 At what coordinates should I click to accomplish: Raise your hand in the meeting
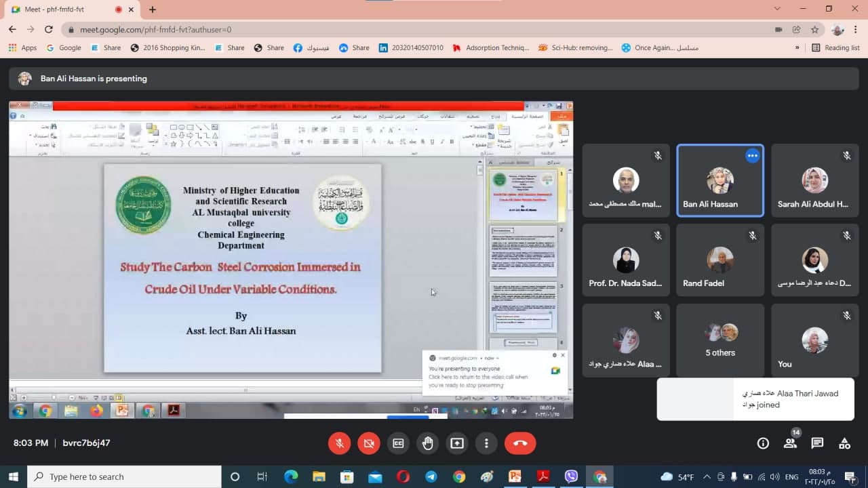click(427, 443)
